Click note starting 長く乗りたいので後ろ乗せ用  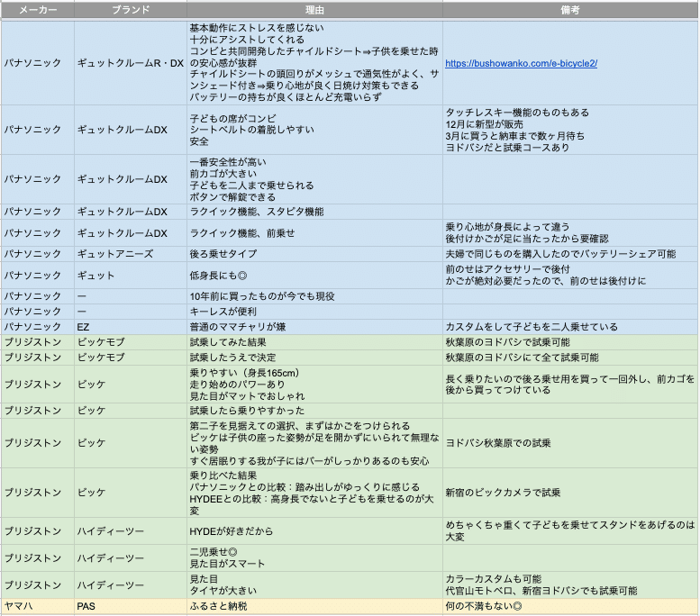click(x=570, y=385)
